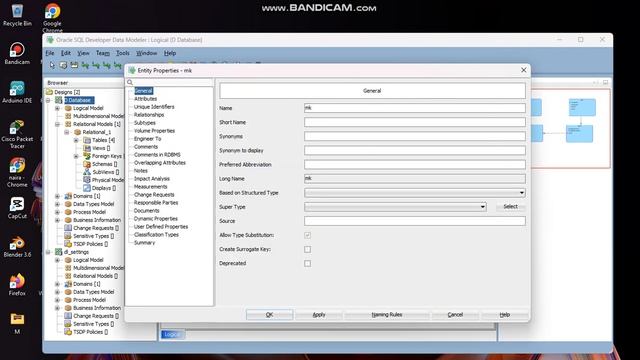Check the Deprecated checkbox
Image resolution: width=640 pixels, height=360 pixels.
307,263
